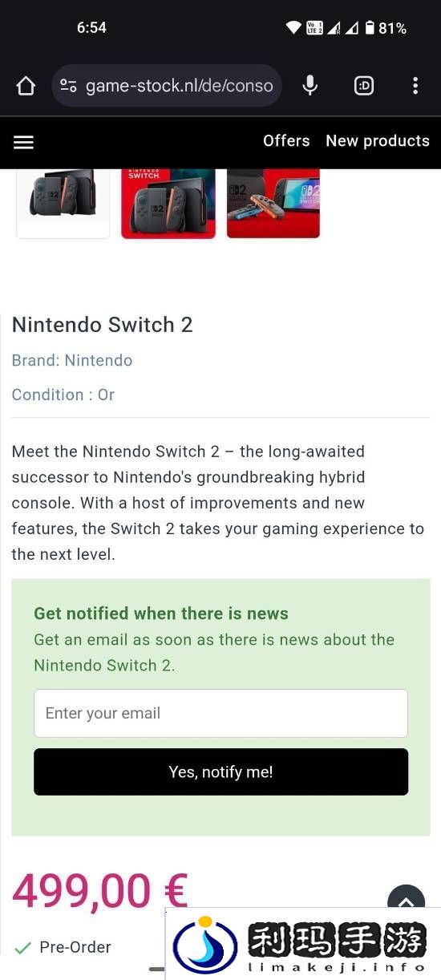Tap the Wi-Fi status icon
This screenshot has height=980, width=441.
tap(293, 28)
